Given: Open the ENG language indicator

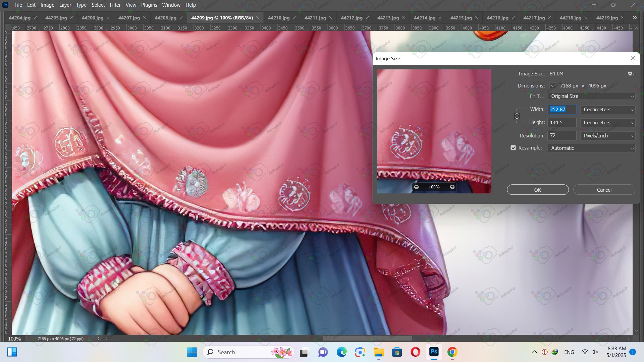Looking at the screenshot, I should 569,352.
